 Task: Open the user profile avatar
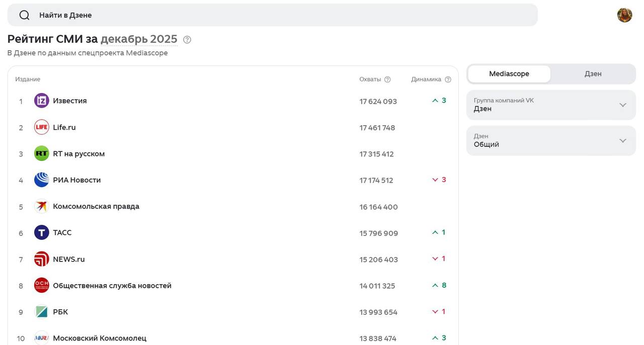pos(624,15)
